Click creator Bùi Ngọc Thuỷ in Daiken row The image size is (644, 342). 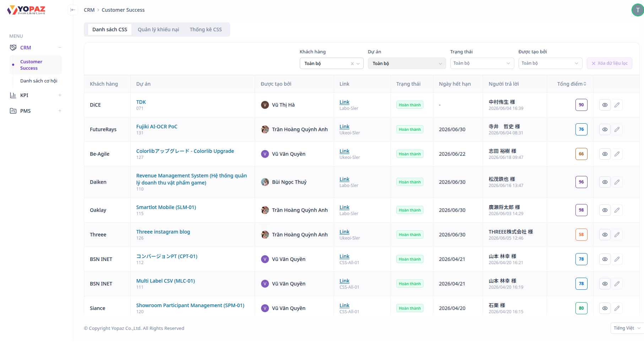click(284, 182)
